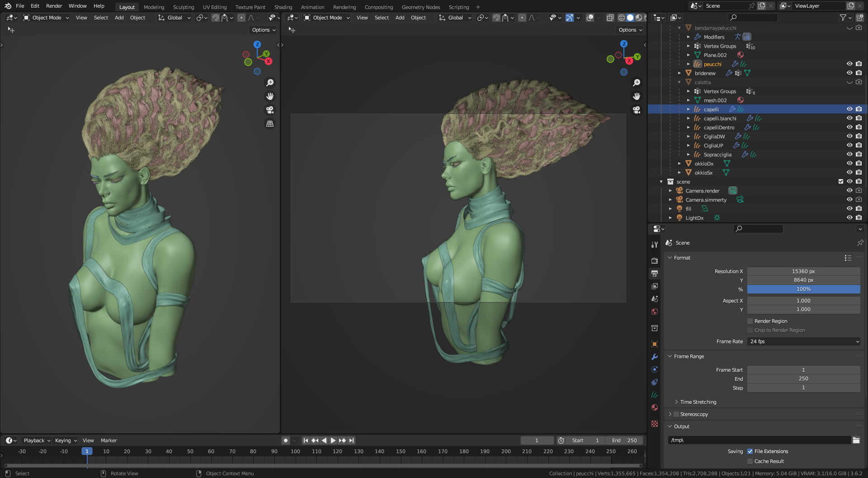
Task: Toggle pin icon in Scene properties header
Action: coord(860,243)
